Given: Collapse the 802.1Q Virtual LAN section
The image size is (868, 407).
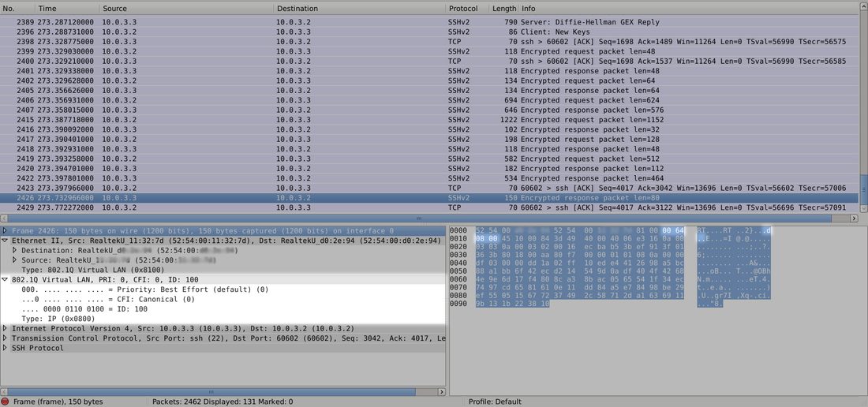Looking at the screenshot, I should [5, 280].
